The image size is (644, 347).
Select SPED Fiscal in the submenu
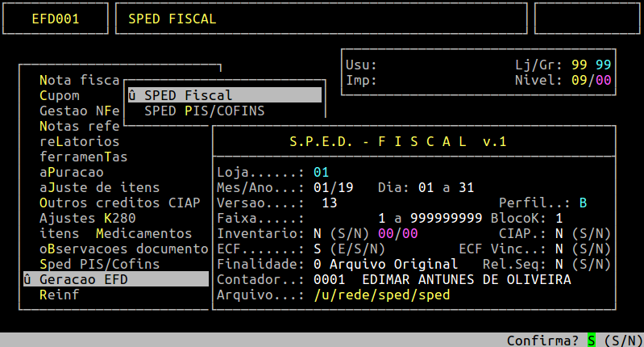[x=225, y=95]
